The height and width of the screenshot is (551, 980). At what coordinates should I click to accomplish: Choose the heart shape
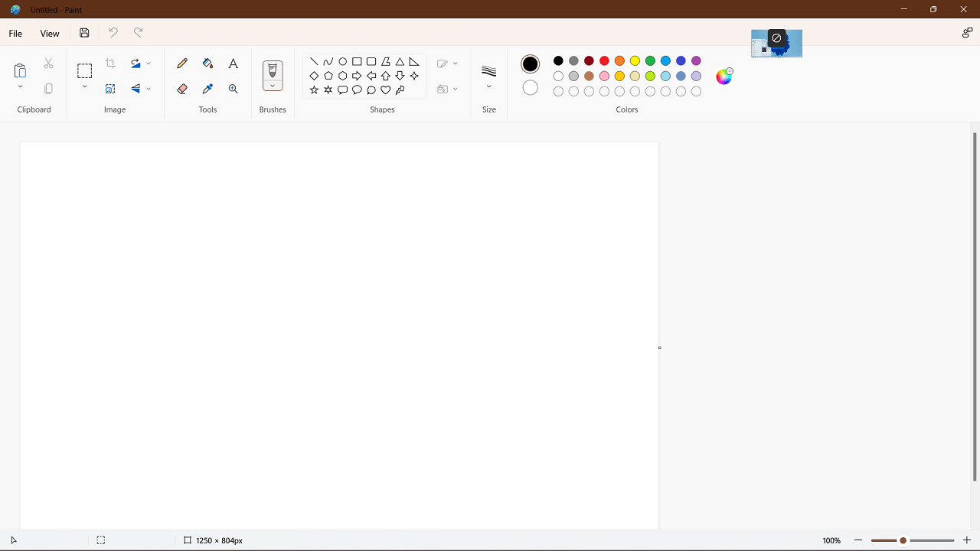point(386,90)
